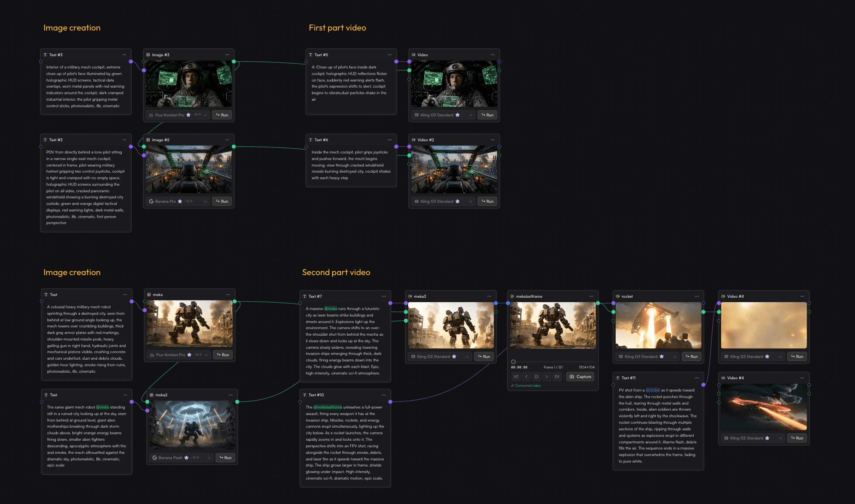Viewport: 855px width, 504px height.
Task: Expand Kling O3 Standard selector on meka3
Action: [x=433, y=357]
